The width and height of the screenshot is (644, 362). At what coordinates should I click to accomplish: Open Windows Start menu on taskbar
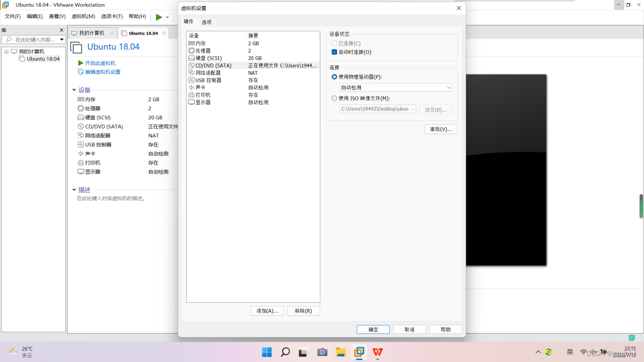[x=267, y=352]
